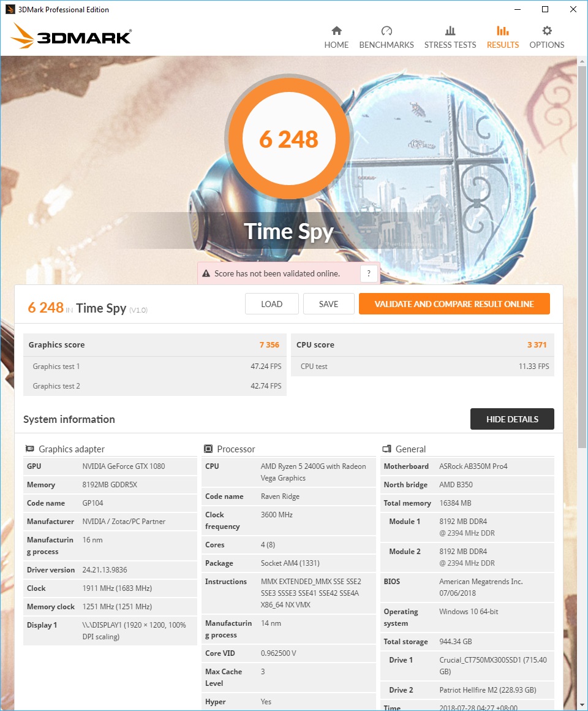The image size is (588, 711).
Task: Click the question mark help button
Action: tap(369, 273)
